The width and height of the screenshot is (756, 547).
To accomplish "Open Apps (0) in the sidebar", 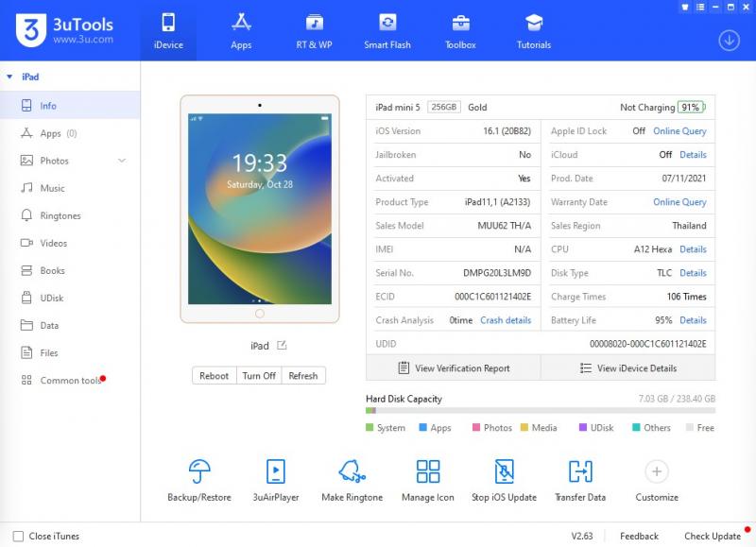I will tap(70, 133).
